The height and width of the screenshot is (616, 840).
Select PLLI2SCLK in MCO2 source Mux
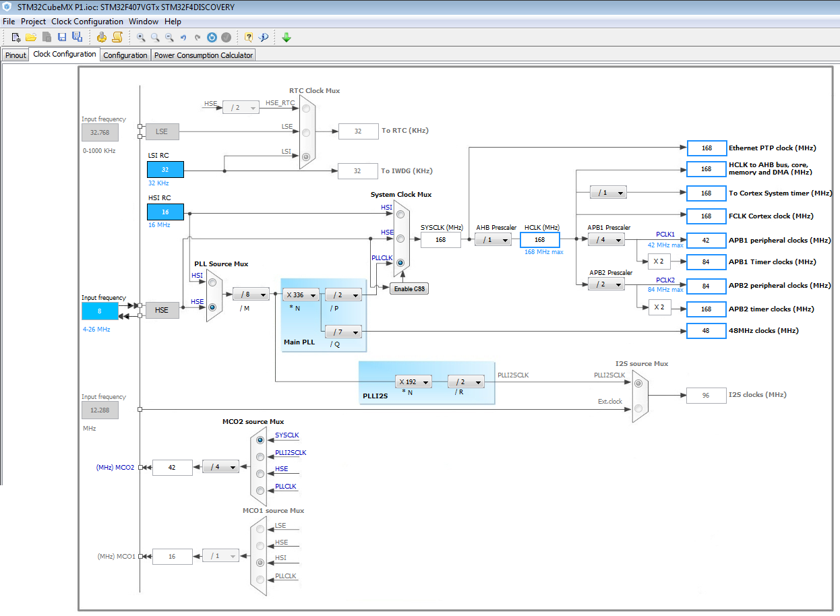[x=260, y=457]
